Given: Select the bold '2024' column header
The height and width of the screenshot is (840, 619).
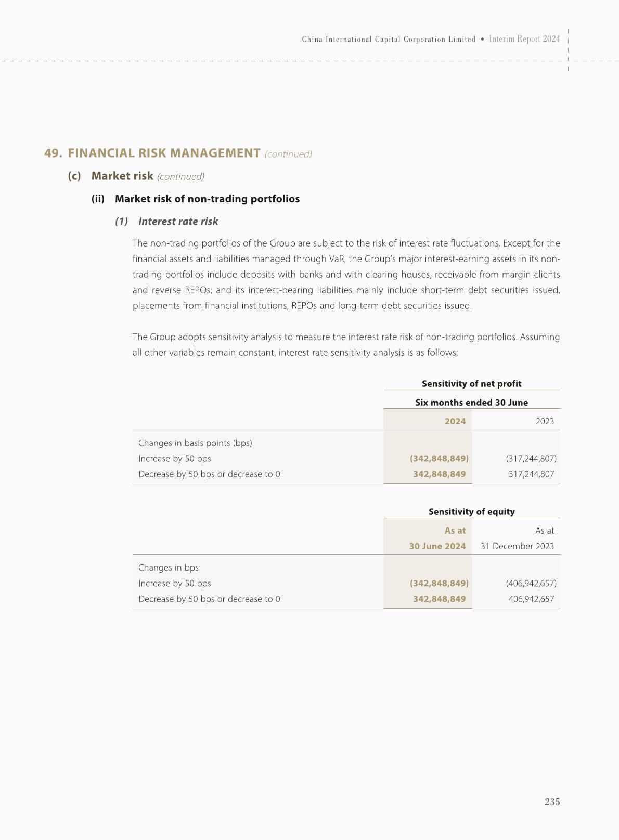Looking at the screenshot, I should click(x=455, y=421).
